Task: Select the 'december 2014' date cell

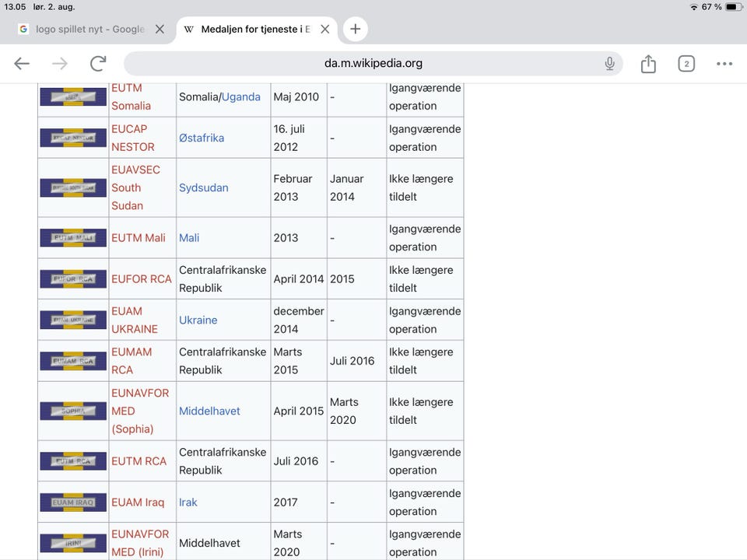Action: click(298, 320)
